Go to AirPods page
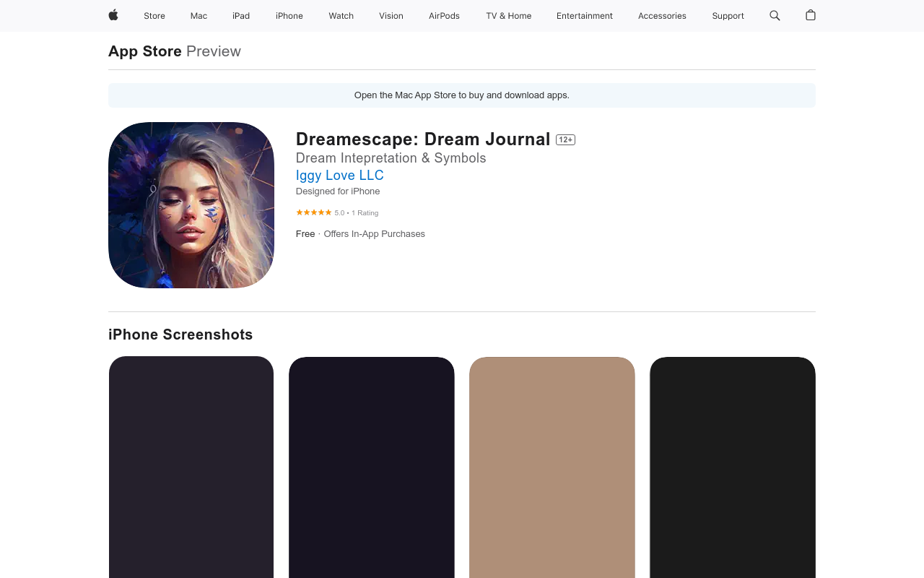This screenshot has width=924, height=578. tap(444, 16)
